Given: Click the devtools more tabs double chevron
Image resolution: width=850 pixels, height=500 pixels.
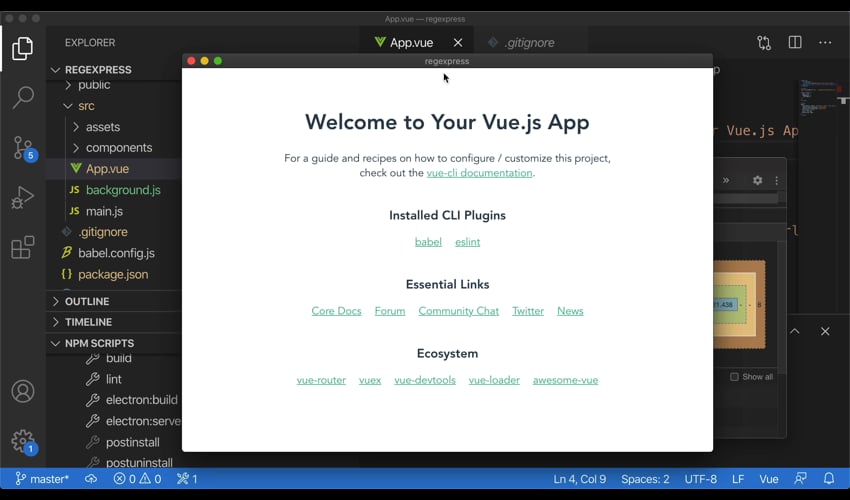Looking at the screenshot, I should click(726, 180).
